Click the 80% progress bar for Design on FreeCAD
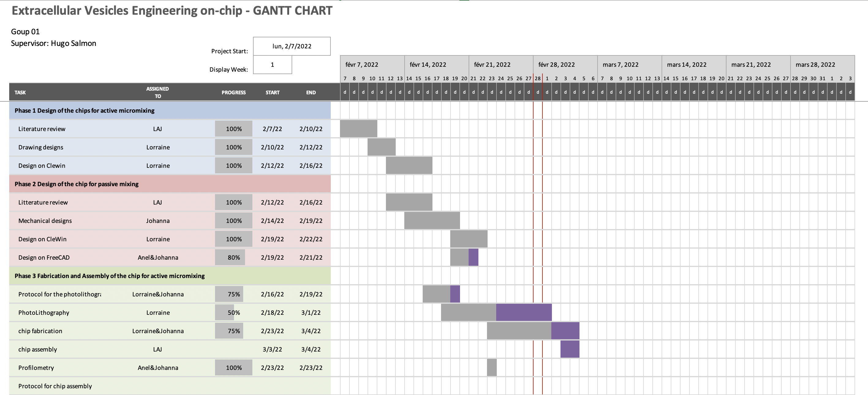 coord(230,258)
